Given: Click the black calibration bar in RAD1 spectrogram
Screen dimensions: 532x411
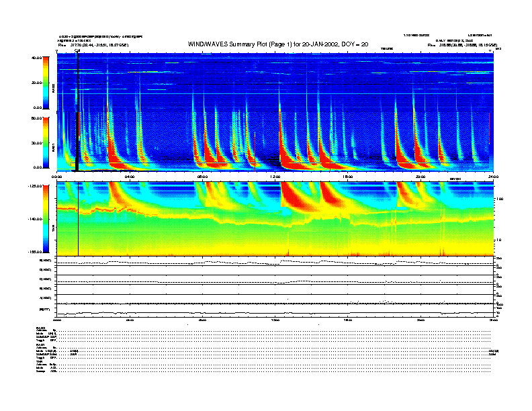Looking at the screenshot, I should click(x=77, y=142).
